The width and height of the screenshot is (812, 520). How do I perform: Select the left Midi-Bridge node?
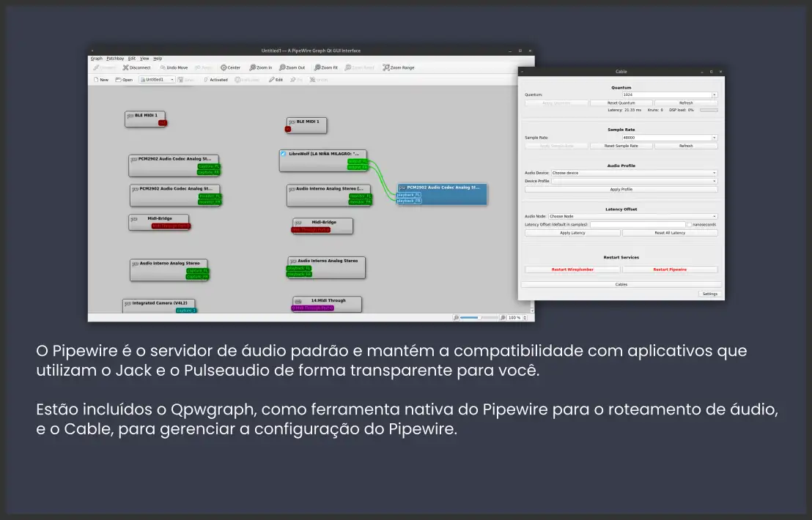tap(159, 222)
